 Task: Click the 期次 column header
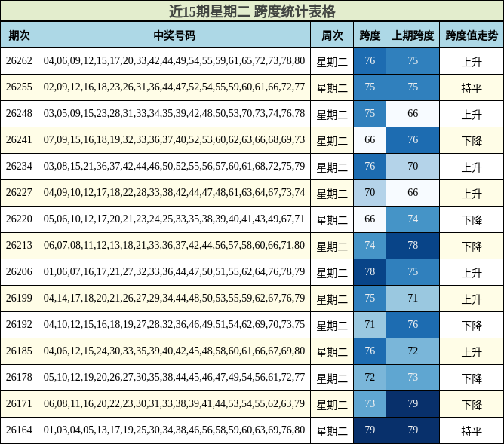(x=19, y=35)
